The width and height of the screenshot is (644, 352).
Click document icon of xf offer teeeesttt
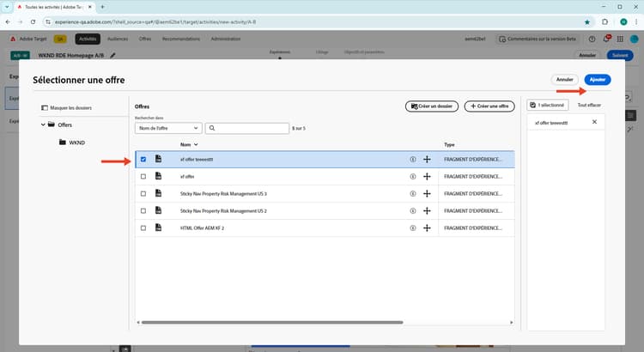click(x=158, y=159)
